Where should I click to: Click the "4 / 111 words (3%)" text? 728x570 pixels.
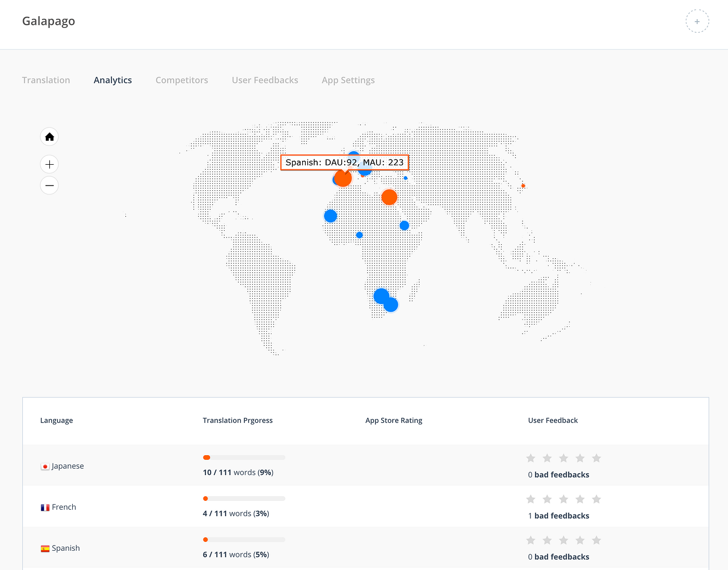coord(236,513)
